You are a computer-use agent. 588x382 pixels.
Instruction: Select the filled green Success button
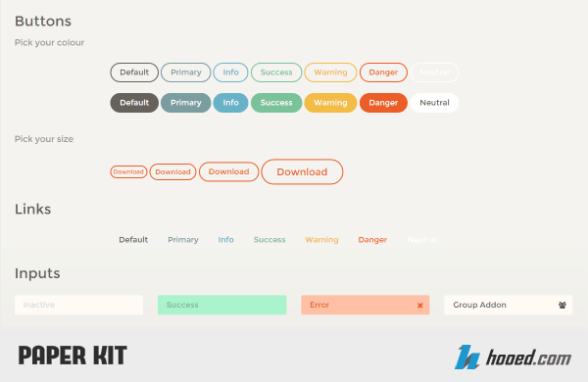click(x=276, y=103)
